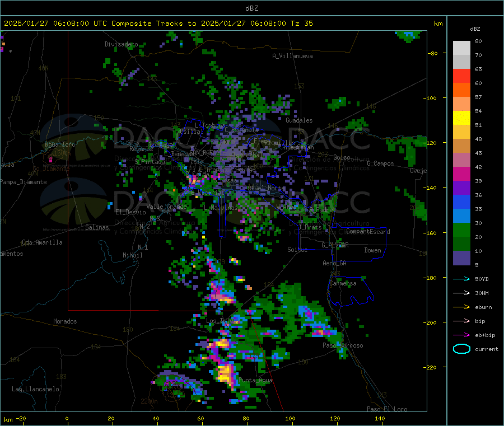This screenshot has height=426, width=504.
Task: Click the 'Agua_Toro' map label
Action: [x=60, y=144]
